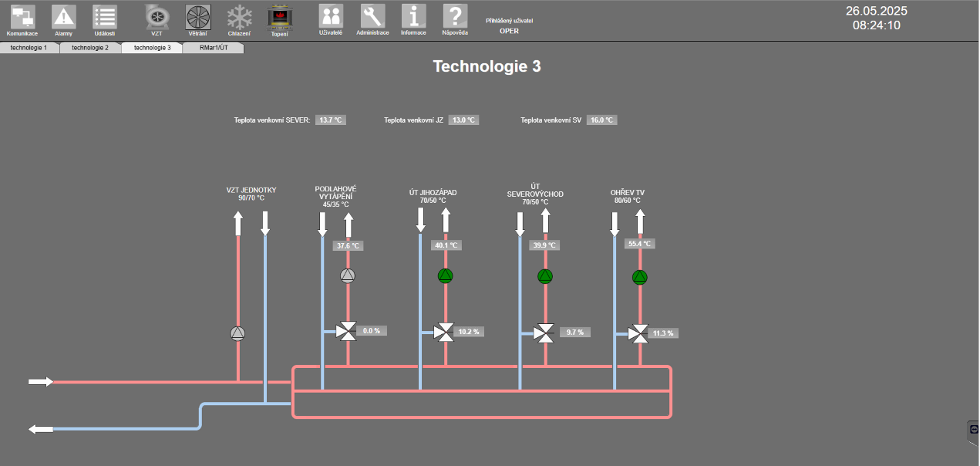Open the Alarmy warning icon
The image size is (980, 466).
pos(63,17)
